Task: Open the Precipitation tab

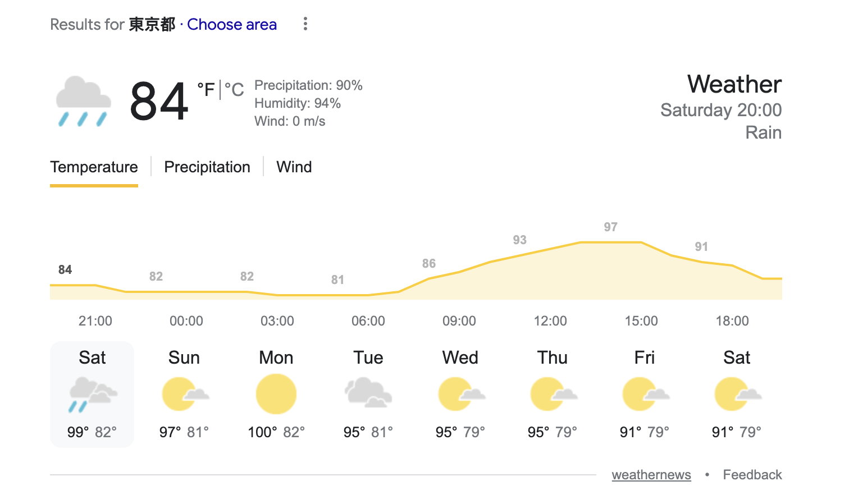Action: pyautogui.click(x=207, y=167)
